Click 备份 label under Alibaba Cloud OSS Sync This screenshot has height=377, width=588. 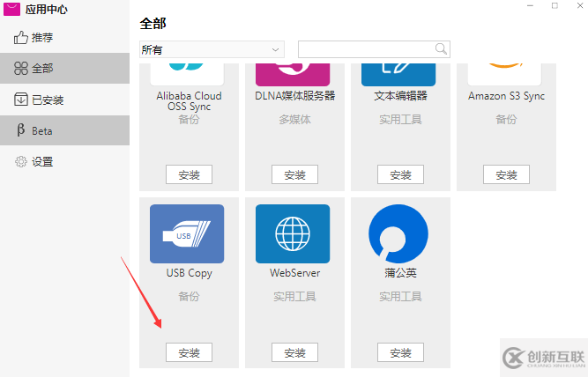pos(189,120)
